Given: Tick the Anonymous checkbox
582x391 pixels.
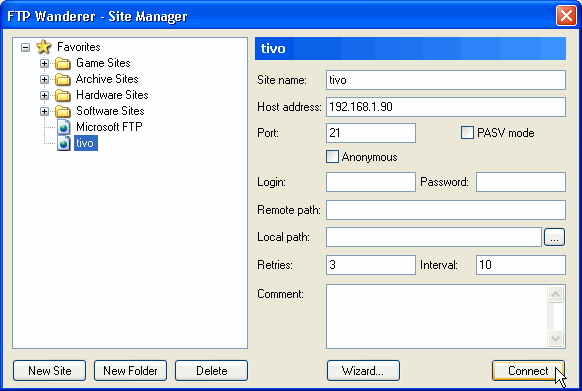Looking at the screenshot, I should coord(332,157).
